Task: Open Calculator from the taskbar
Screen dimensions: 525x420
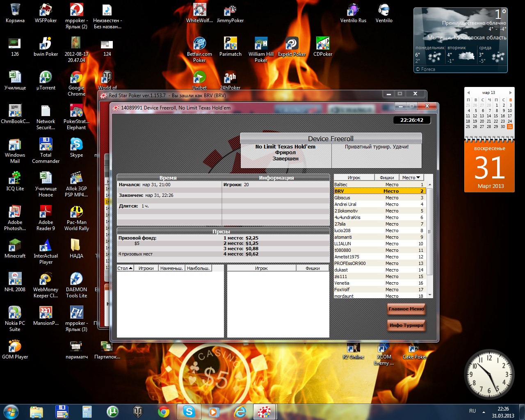Action: (87, 411)
